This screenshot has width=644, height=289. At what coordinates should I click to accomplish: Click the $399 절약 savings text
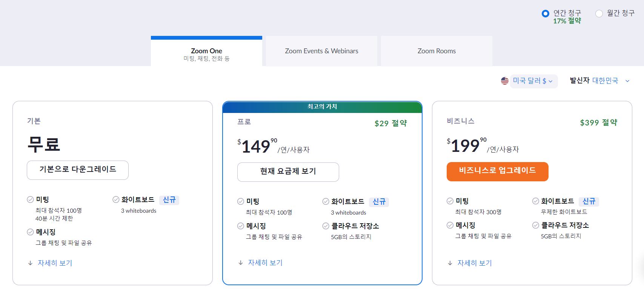coord(599,122)
